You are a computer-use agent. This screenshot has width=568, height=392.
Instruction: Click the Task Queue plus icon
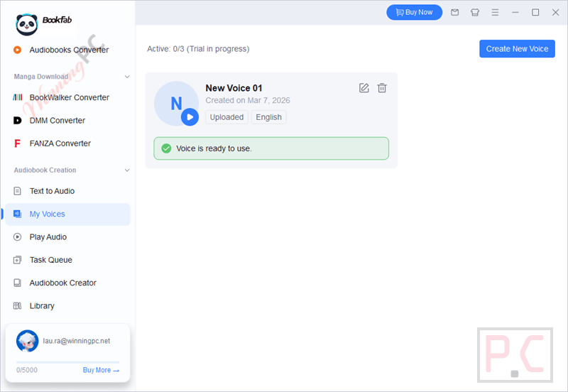click(17, 260)
